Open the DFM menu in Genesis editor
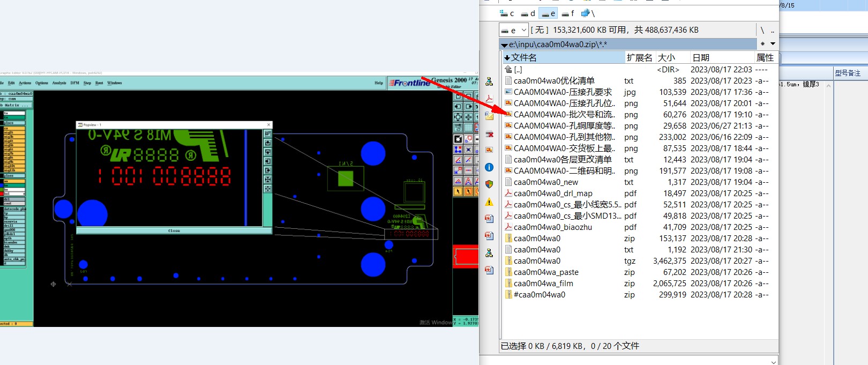The width and height of the screenshot is (868, 365). click(74, 83)
